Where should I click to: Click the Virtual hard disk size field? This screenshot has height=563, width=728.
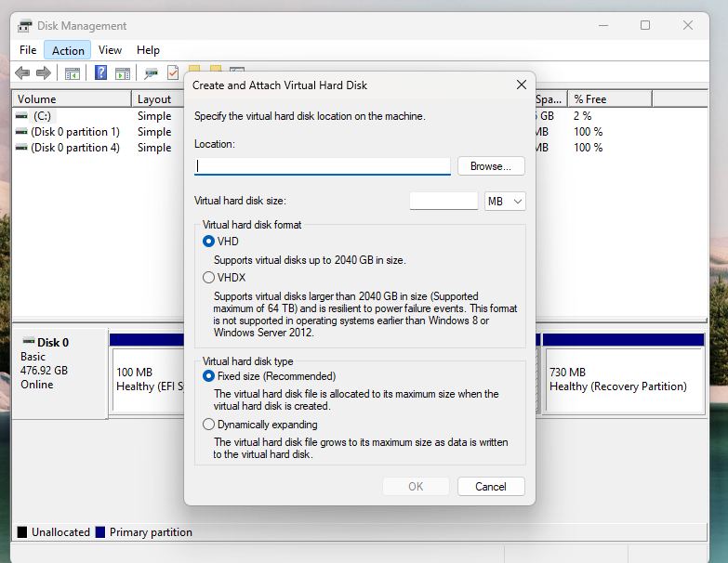tap(443, 202)
